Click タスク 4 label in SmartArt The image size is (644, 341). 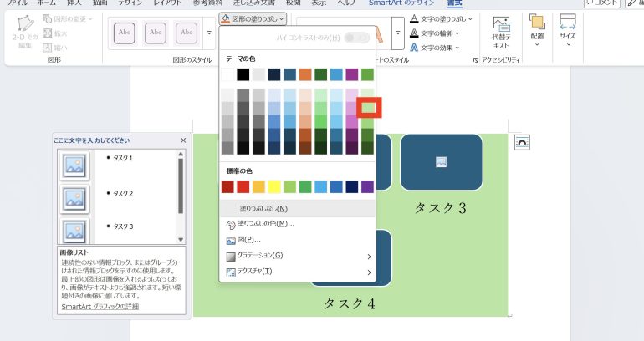pos(350,304)
